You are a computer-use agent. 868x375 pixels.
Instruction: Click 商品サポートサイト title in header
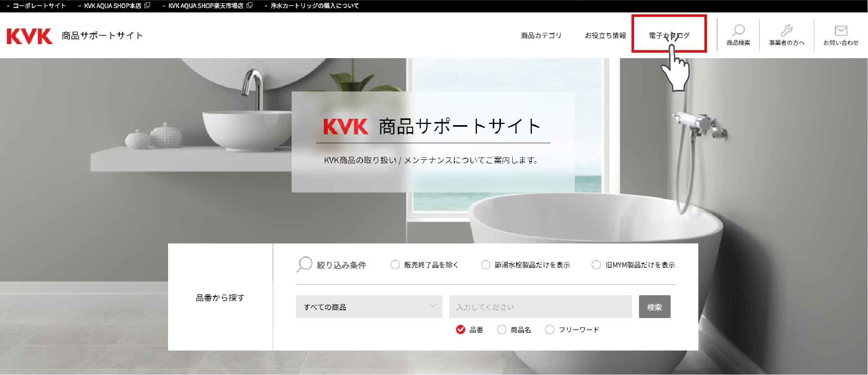pyautogui.click(x=102, y=36)
